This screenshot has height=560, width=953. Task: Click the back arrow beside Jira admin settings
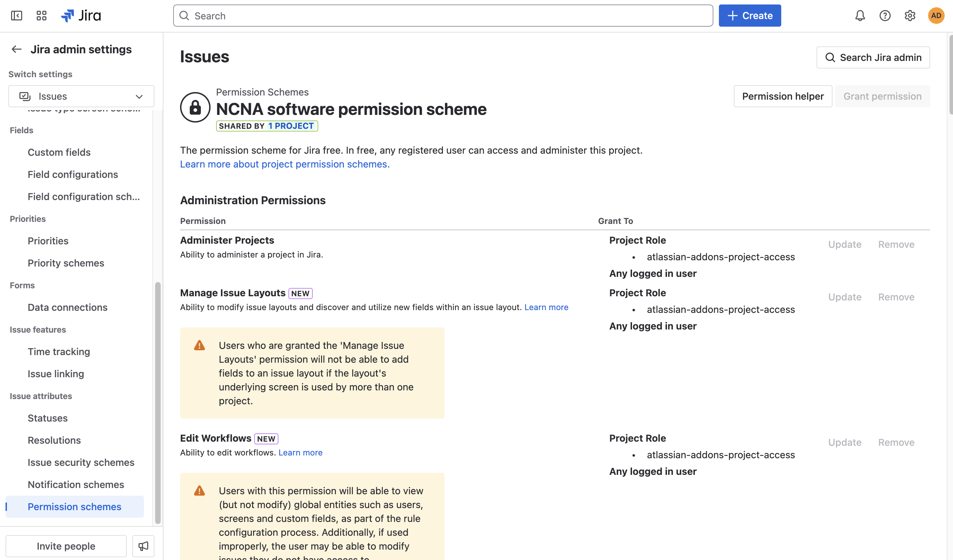[x=17, y=49]
